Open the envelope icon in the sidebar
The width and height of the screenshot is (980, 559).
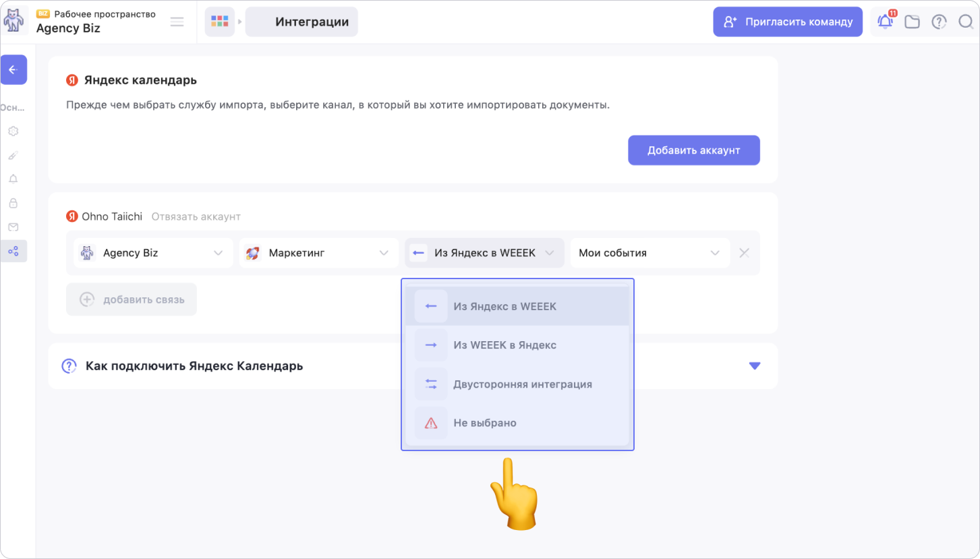pos(13,227)
